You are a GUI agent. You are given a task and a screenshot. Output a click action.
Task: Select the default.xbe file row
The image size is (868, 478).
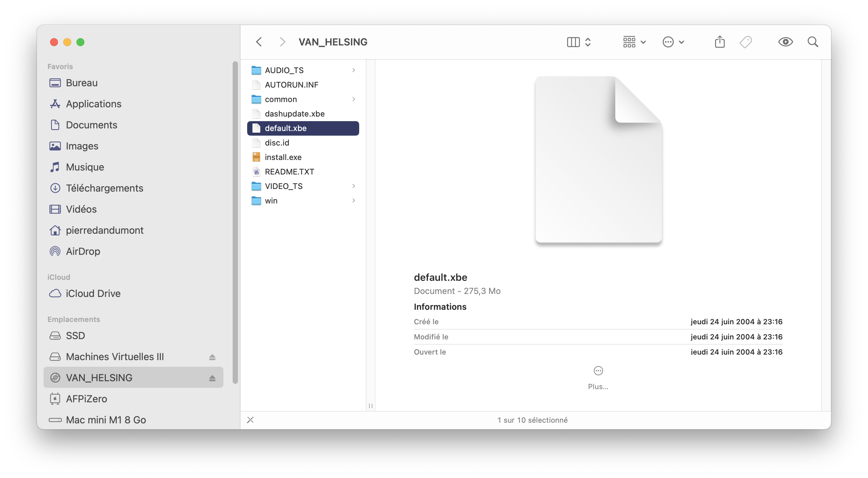303,128
